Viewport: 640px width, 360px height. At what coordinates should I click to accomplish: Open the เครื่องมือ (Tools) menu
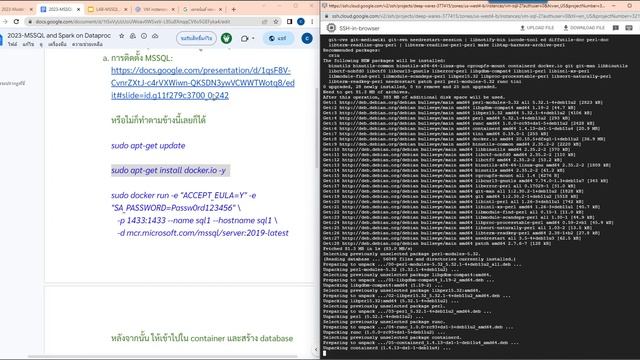pos(57,44)
